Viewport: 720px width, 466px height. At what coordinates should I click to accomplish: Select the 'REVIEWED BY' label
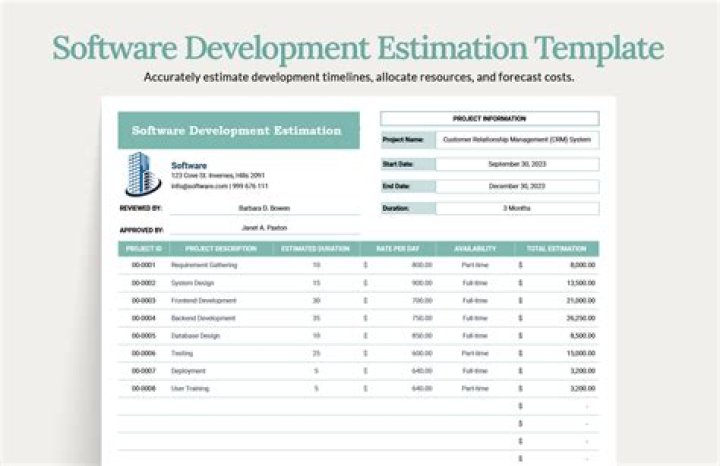click(x=140, y=208)
